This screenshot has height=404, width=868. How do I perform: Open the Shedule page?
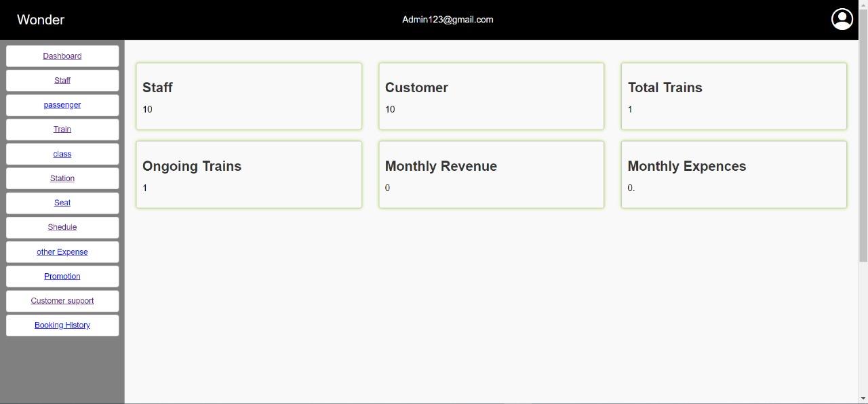point(62,228)
